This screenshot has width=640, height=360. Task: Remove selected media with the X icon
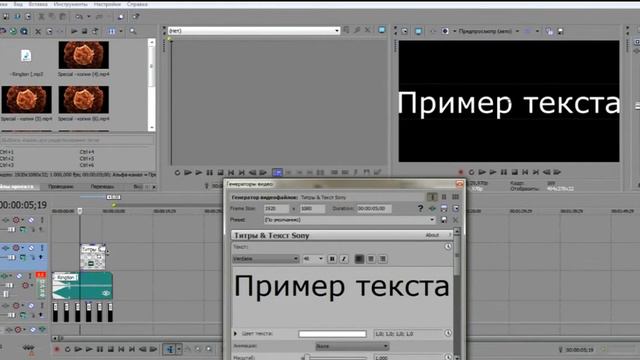tap(38, 31)
